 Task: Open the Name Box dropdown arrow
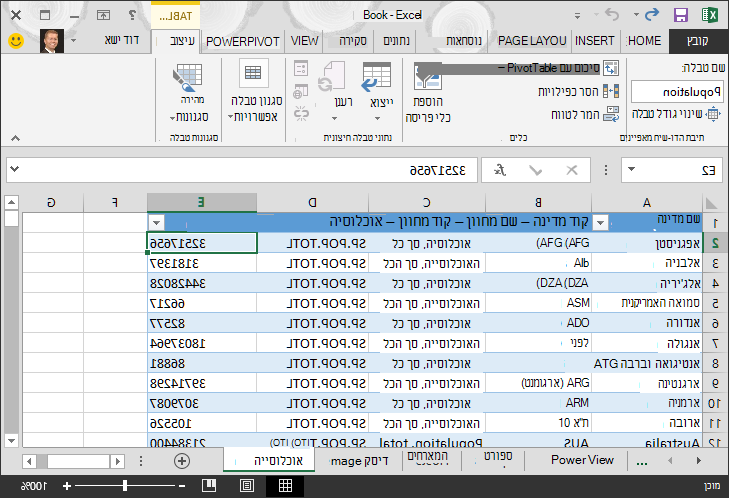tap(631, 169)
